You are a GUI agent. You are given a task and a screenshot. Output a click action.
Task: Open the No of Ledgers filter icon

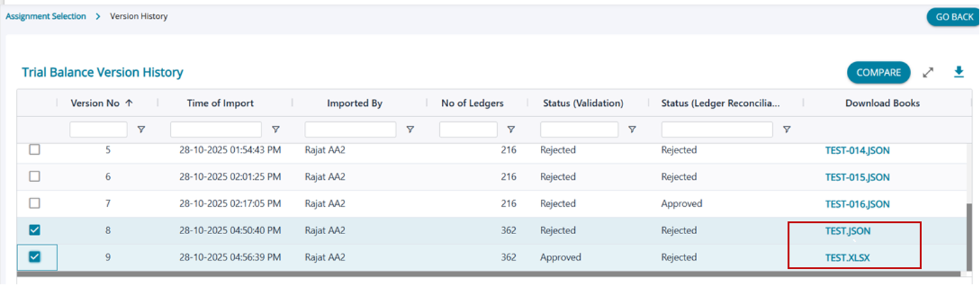pyautogui.click(x=511, y=130)
